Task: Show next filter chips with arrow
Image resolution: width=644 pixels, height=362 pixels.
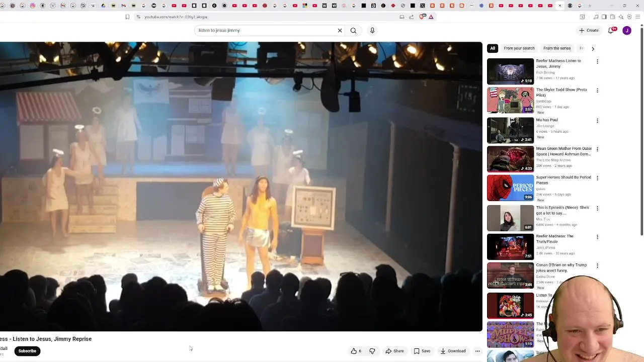Action: pos(593,49)
